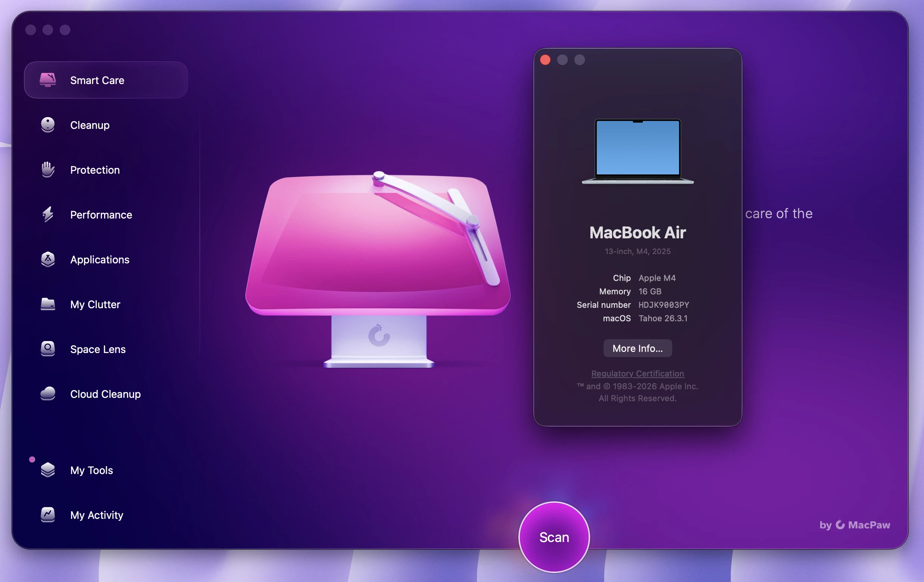Click the 13-inch, M4, 2025 subtitle

[638, 251]
